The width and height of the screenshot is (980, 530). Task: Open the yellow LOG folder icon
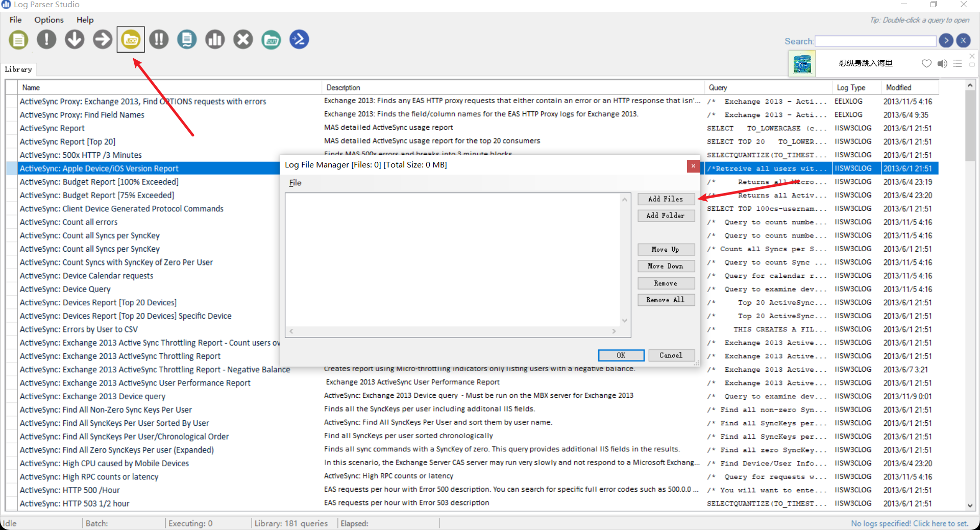click(131, 39)
